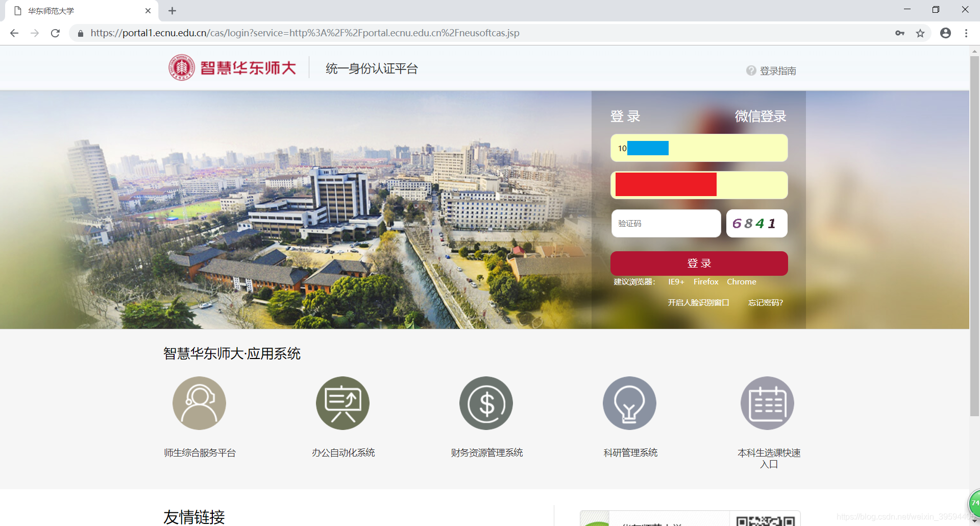Select the 华东师范大学 browser tab
This screenshot has width=980, height=526.
pyautogui.click(x=82, y=11)
